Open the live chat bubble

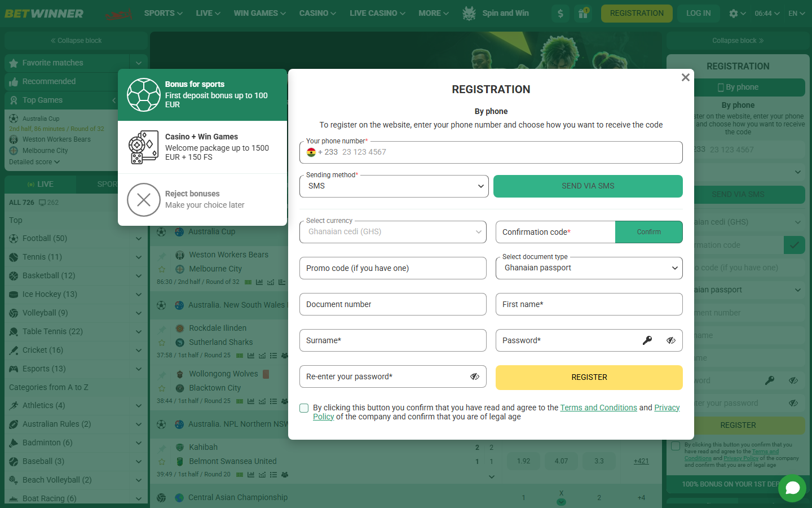click(x=792, y=488)
